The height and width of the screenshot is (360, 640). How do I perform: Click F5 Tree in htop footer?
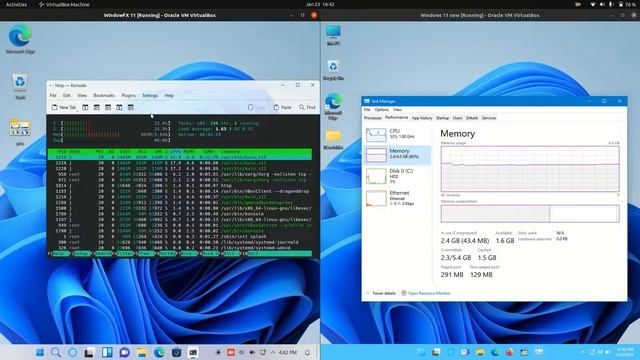(144, 253)
